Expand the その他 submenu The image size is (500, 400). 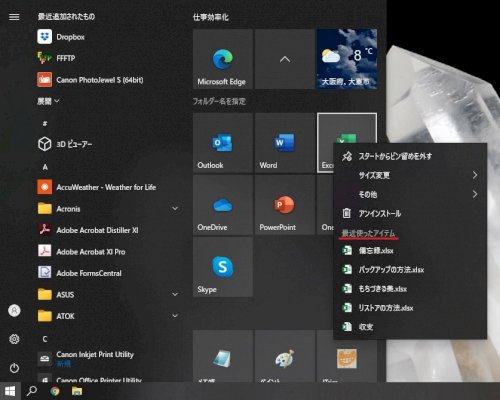[410, 194]
